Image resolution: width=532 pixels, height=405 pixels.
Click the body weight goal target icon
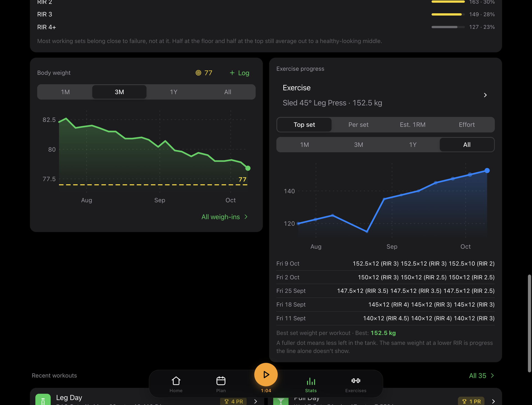pos(198,73)
